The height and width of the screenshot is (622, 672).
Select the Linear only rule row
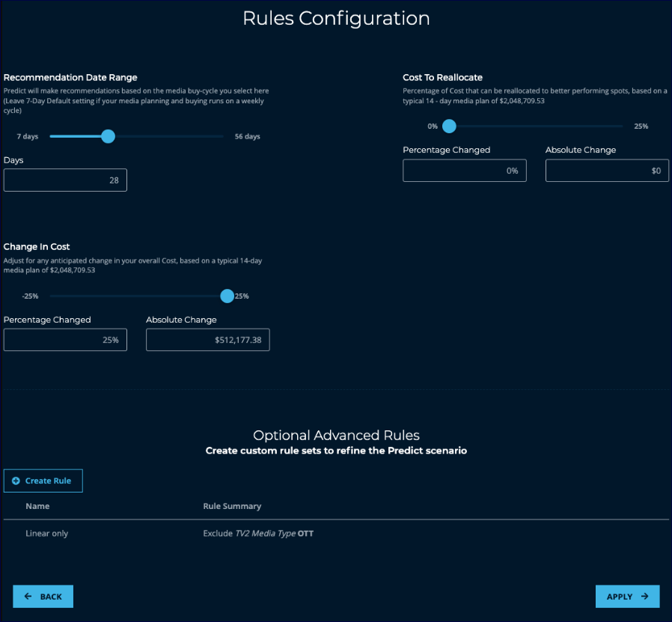47,533
